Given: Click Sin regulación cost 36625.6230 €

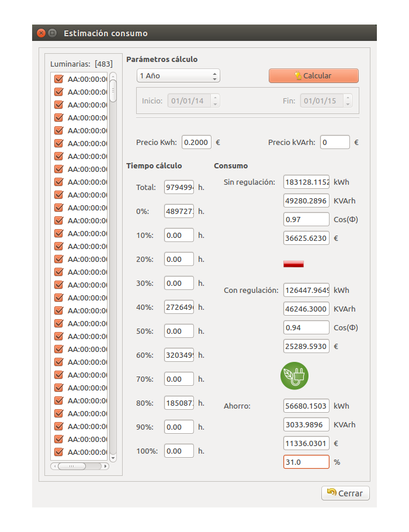Looking at the screenshot, I should 306,238.
